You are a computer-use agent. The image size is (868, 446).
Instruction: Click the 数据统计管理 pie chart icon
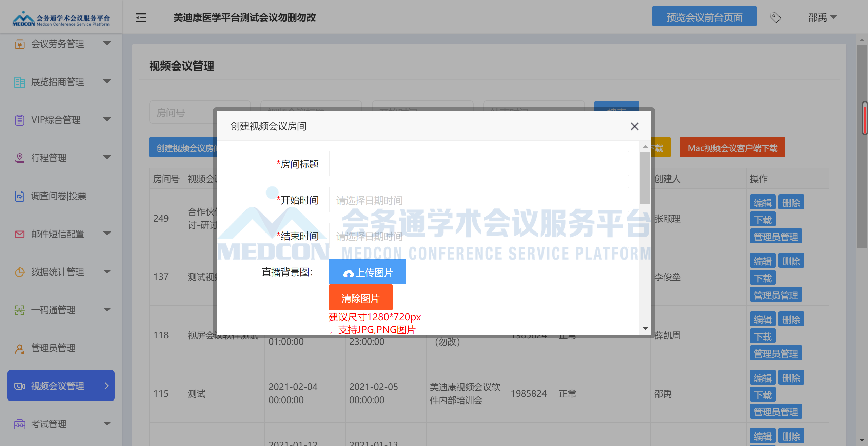(x=20, y=272)
